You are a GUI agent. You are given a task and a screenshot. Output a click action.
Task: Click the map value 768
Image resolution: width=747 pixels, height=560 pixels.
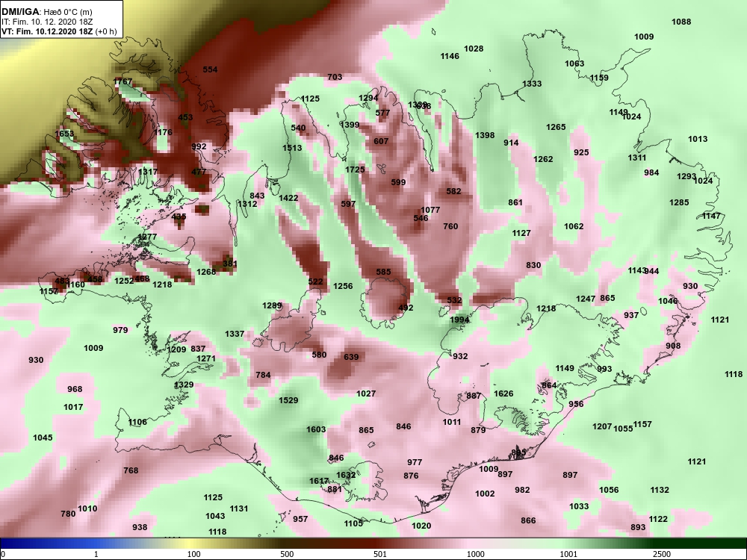[x=131, y=471]
